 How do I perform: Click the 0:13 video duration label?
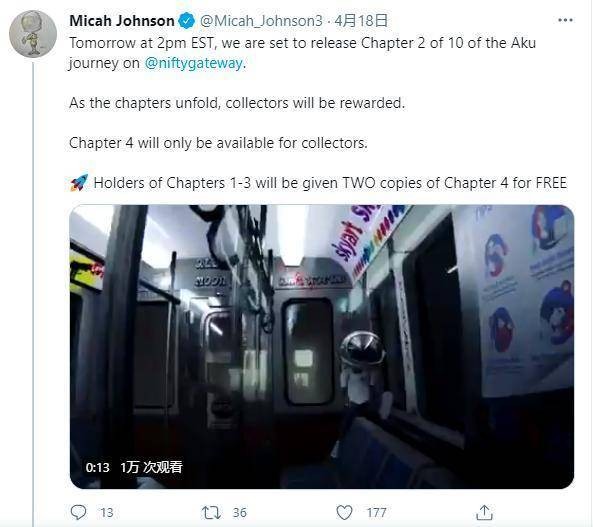click(x=98, y=468)
